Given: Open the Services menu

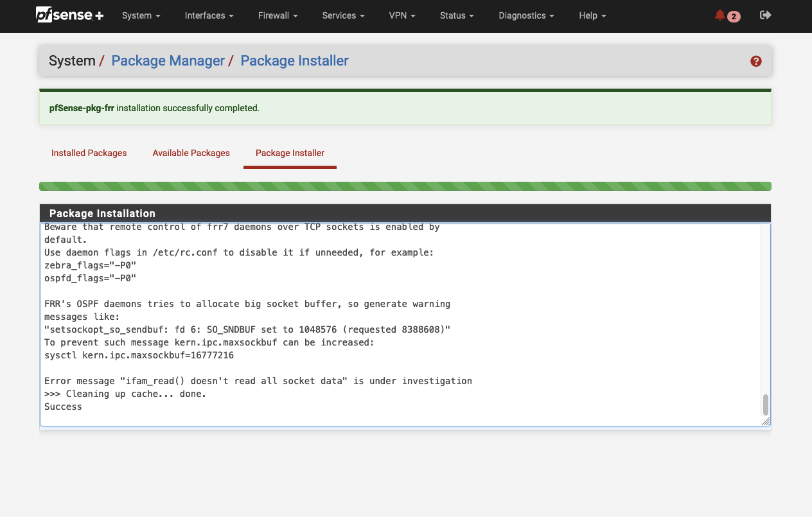Looking at the screenshot, I should tap(343, 15).
